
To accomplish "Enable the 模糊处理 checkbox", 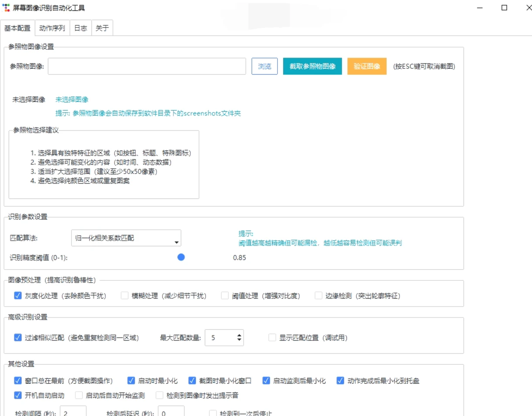I will pyautogui.click(x=125, y=296).
